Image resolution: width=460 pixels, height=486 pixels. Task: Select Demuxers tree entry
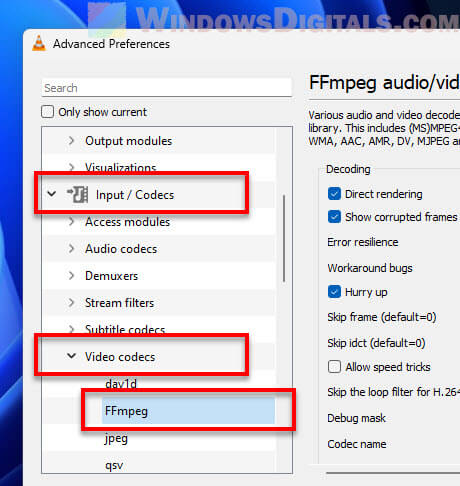111,276
